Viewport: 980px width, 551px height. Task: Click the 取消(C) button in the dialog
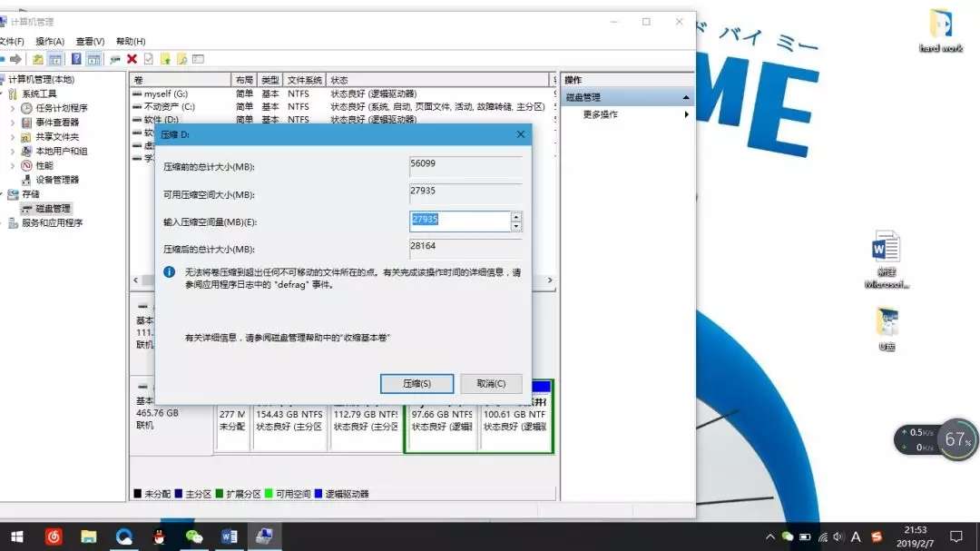pos(491,383)
